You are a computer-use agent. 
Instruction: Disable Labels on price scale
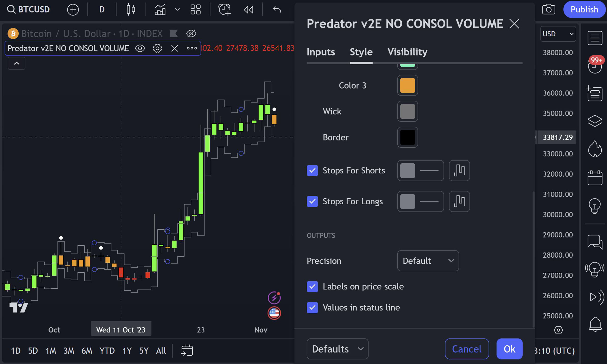point(312,287)
